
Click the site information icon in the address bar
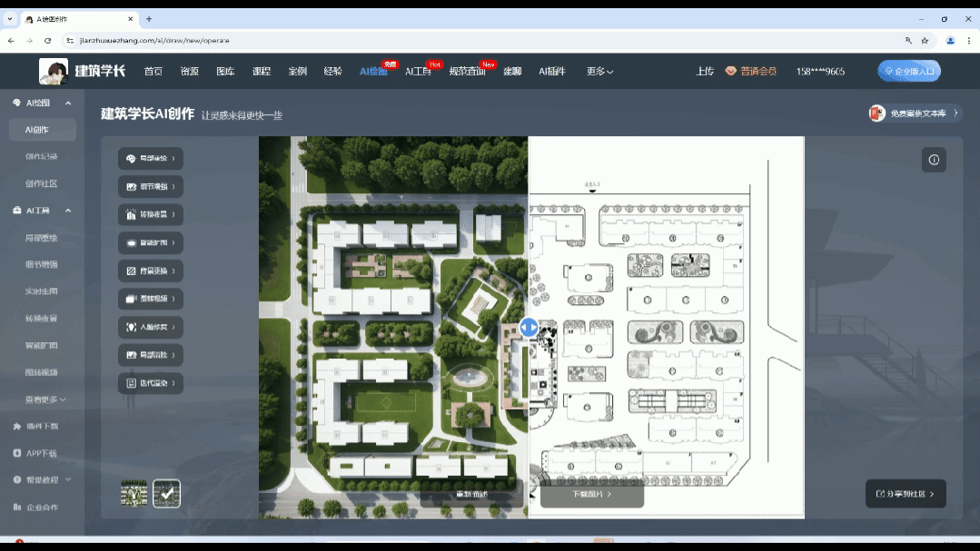coord(70,41)
